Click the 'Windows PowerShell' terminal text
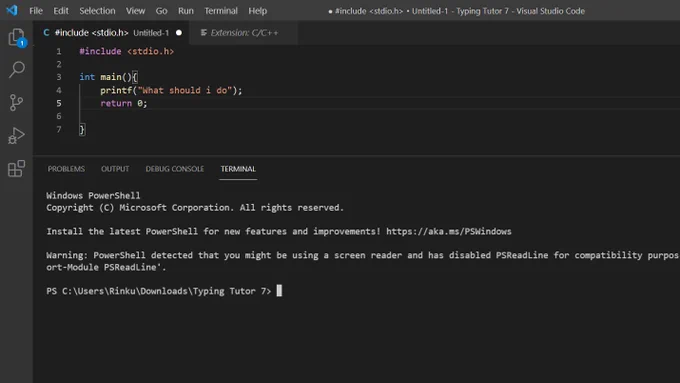 pos(93,196)
